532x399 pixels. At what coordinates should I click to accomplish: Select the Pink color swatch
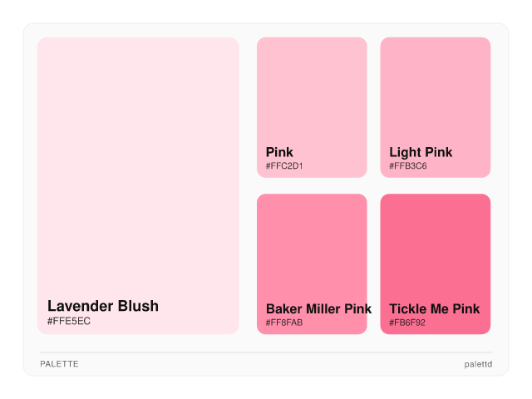(312, 91)
